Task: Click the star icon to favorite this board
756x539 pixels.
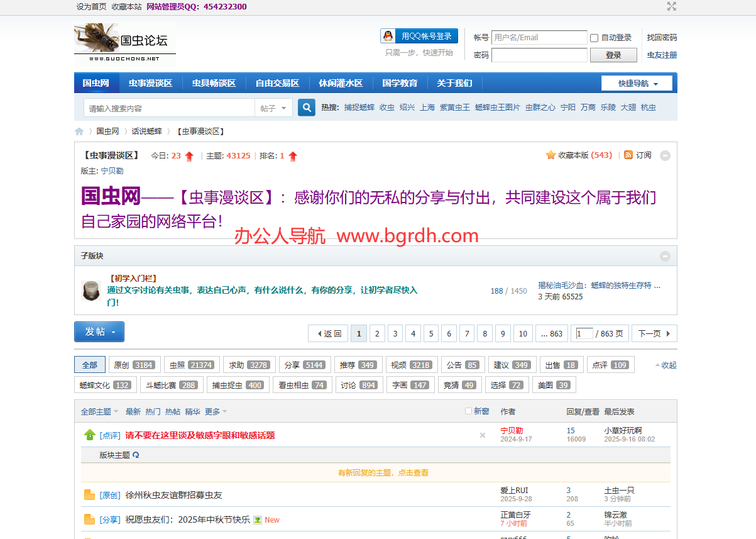Action: pyautogui.click(x=551, y=155)
